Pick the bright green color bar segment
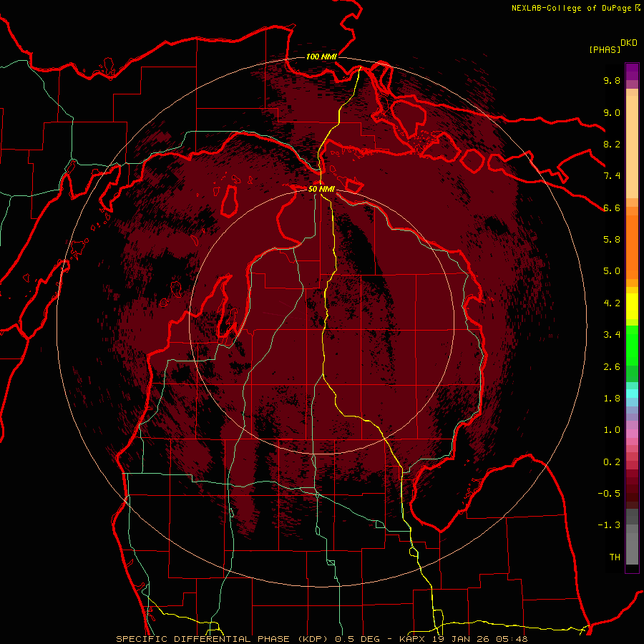This screenshot has width=644, height=644. (632, 346)
